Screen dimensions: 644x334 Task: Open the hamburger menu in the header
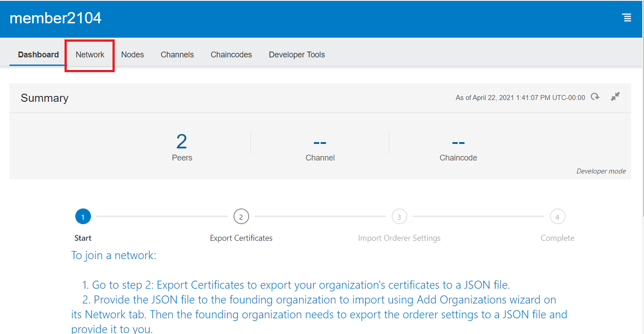pos(627,18)
